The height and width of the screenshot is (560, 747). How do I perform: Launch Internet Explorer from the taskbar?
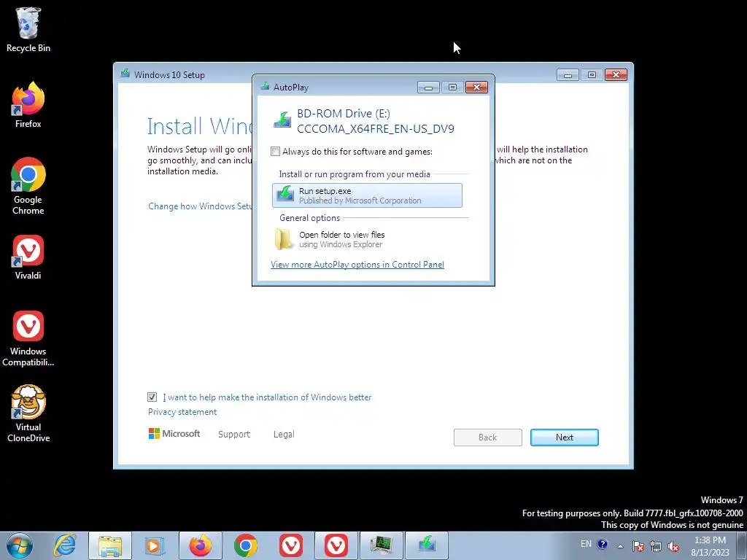pyautogui.click(x=65, y=545)
